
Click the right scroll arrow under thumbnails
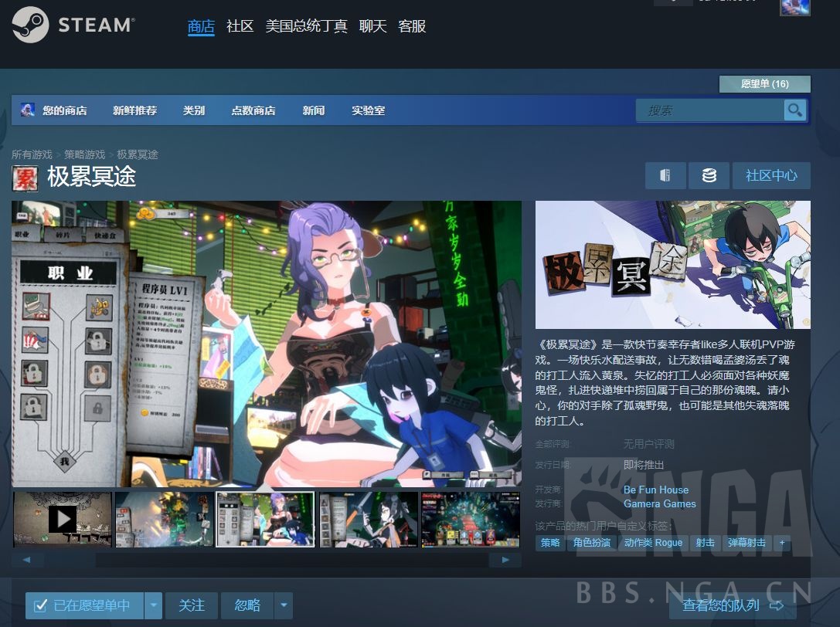point(505,560)
